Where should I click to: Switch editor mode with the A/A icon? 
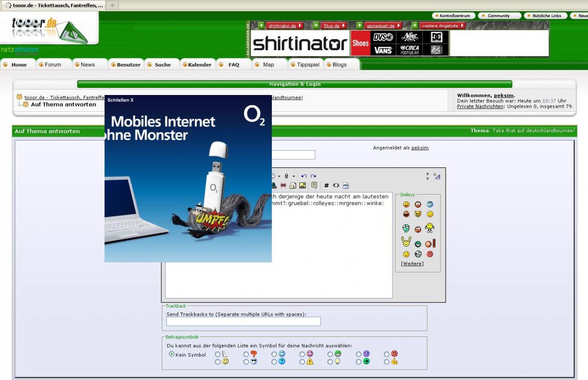(437, 176)
